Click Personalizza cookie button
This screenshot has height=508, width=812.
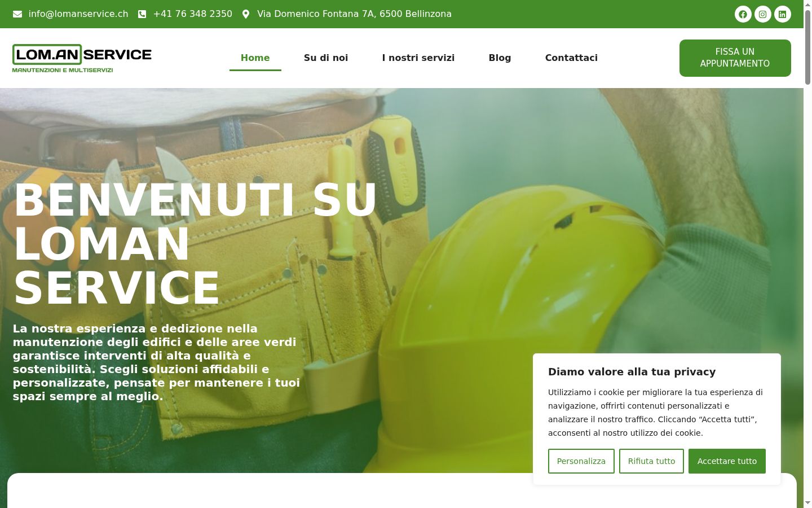pyautogui.click(x=581, y=461)
